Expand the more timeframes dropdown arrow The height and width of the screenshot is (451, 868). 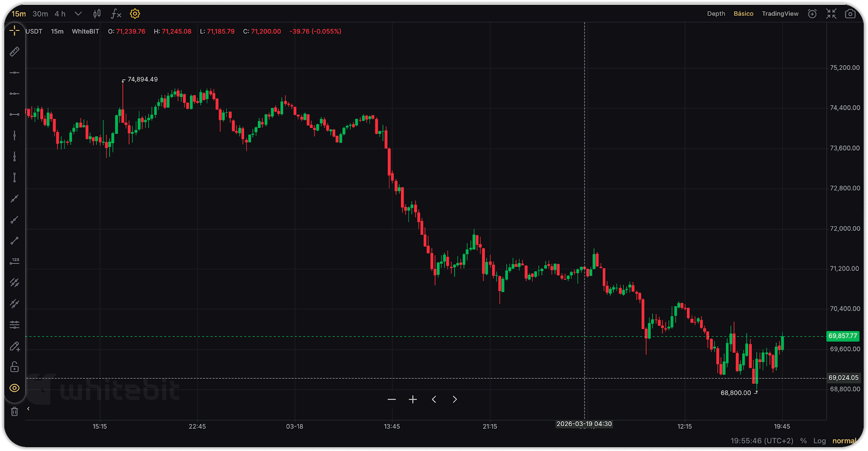tap(78, 14)
